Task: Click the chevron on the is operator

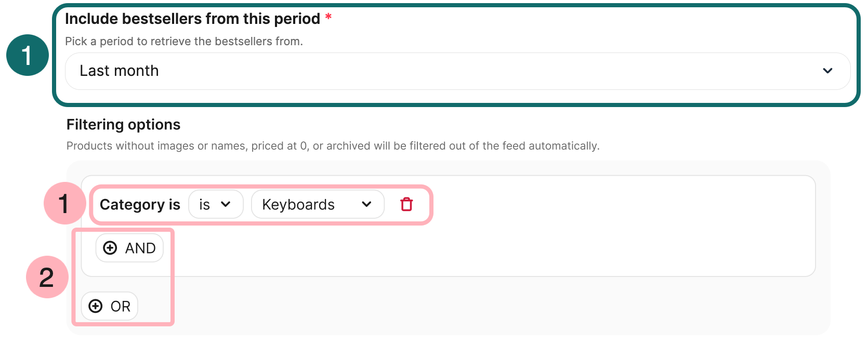Action: [x=227, y=204]
